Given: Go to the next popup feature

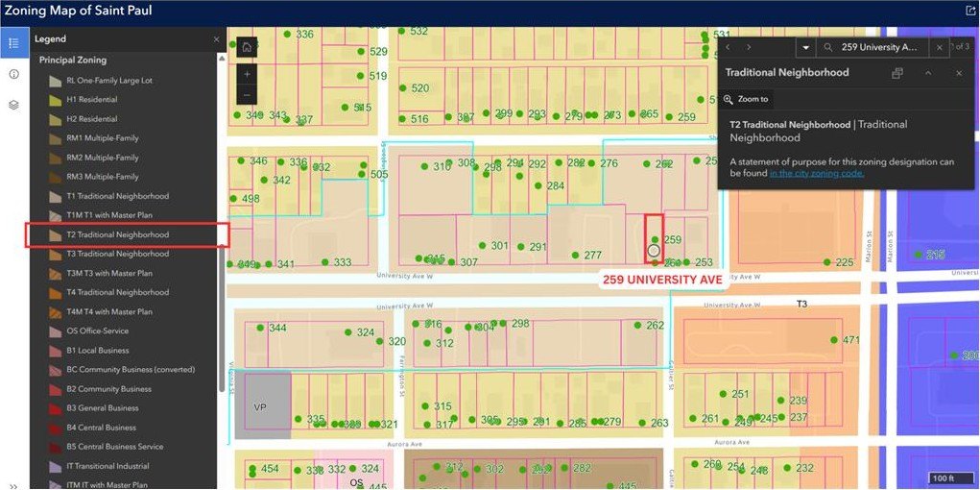Looking at the screenshot, I should click(749, 47).
